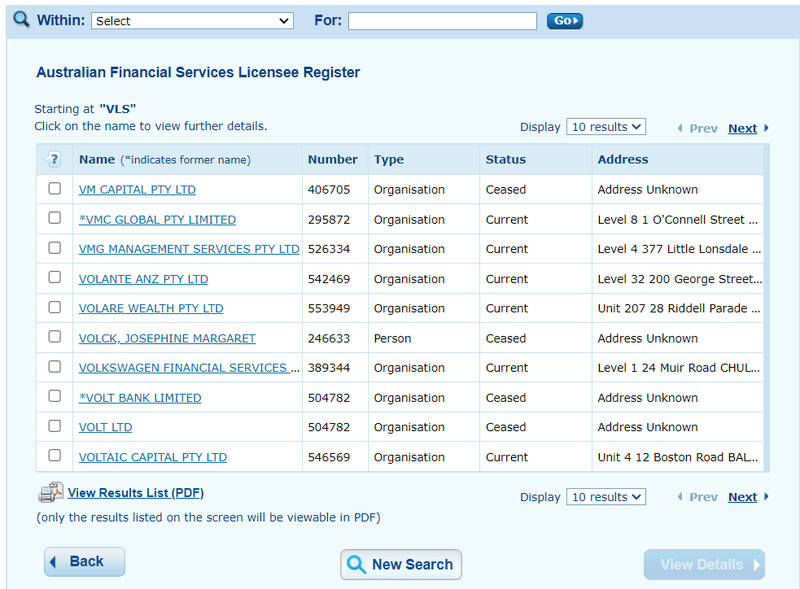Tick the VOLTAIC CAPITAL PTY LTD checkbox
The height and width of the screenshot is (589, 800).
coord(55,455)
